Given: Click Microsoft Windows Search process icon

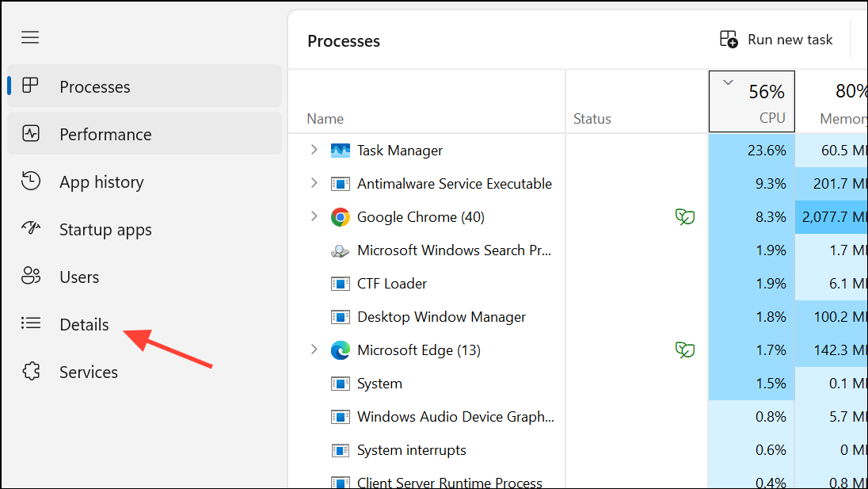Looking at the screenshot, I should tap(341, 250).
